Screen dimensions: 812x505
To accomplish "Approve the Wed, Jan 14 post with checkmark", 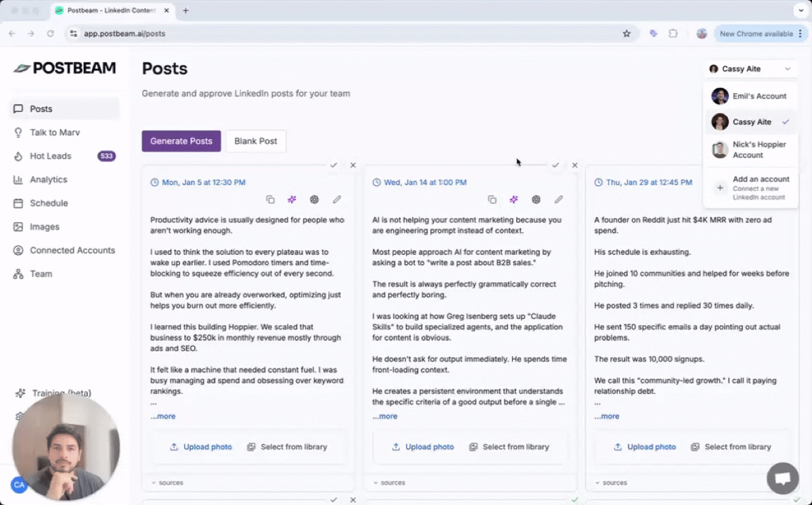I will click(556, 165).
